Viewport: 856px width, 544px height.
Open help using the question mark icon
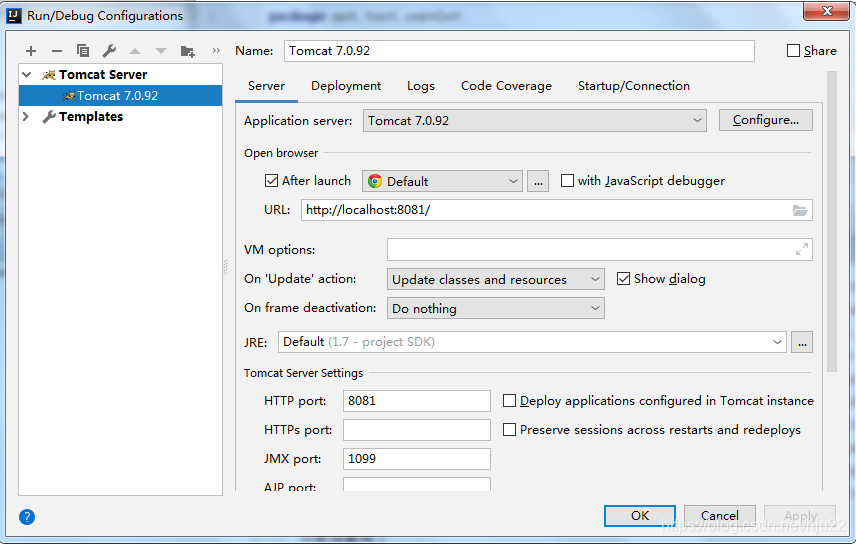tap(27, 517)
